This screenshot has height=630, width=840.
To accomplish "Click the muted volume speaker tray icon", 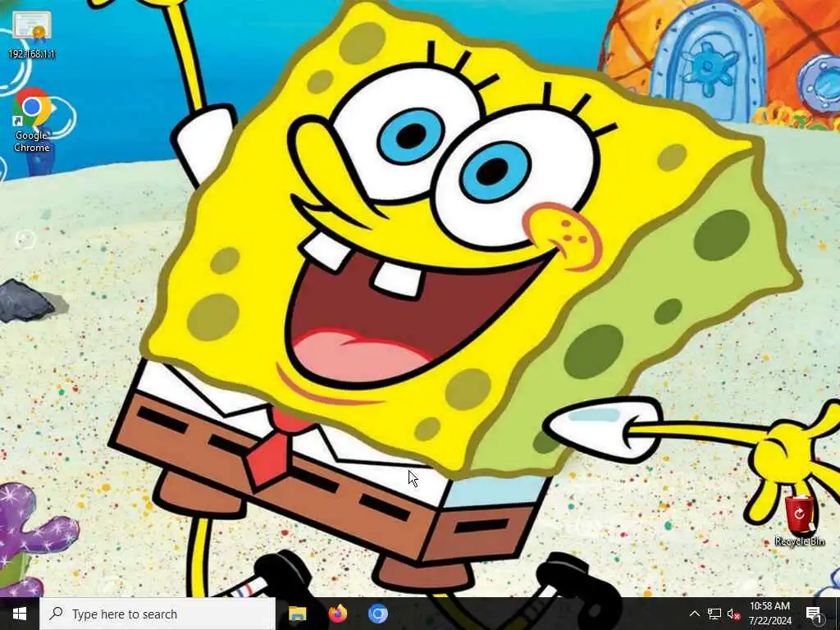I will point(733,614).
